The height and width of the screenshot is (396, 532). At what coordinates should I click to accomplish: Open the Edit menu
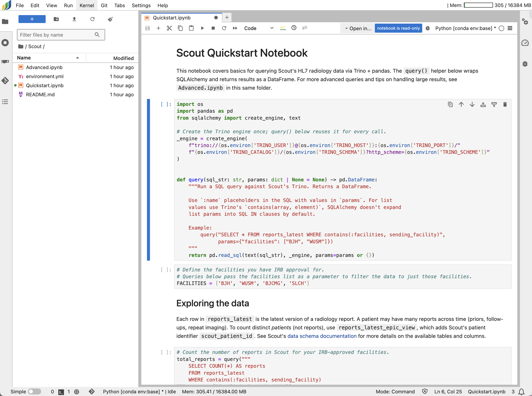tap(35, 5)
